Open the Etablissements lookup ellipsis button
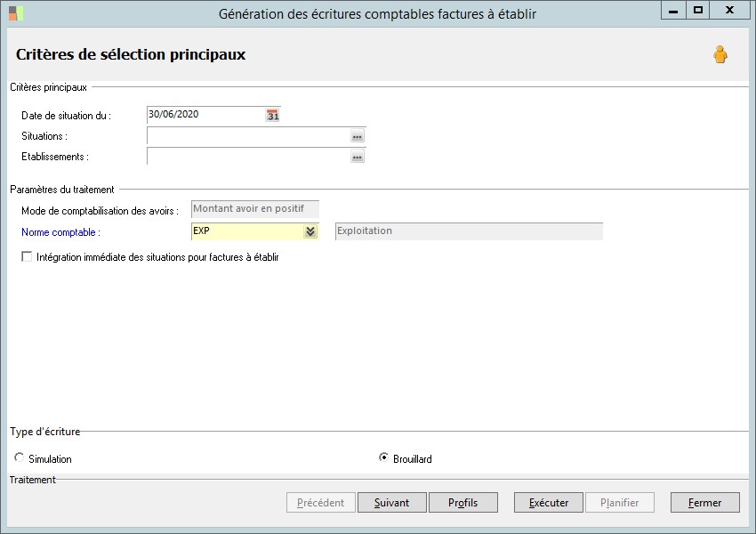756x534 pixels. pyautogui.click(x=358, y=157)
